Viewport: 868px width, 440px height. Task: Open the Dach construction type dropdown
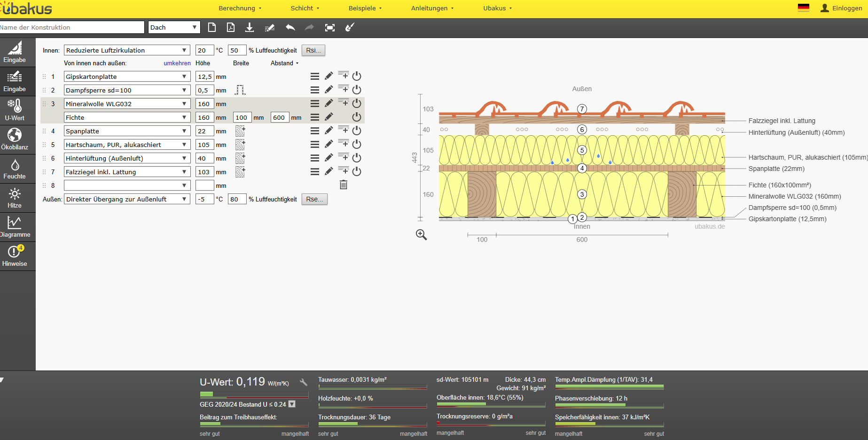pos(174,27)
